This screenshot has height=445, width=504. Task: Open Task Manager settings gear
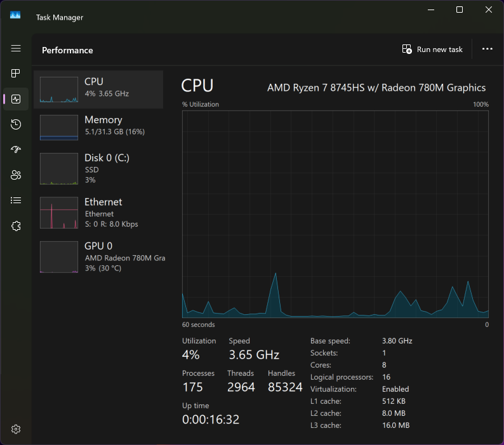pos(16,429)
